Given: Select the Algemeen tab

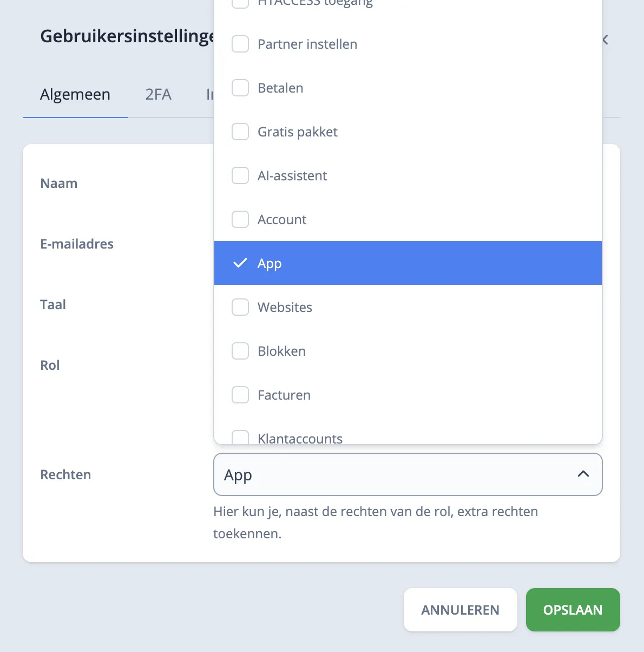Looking at the screenshot, I should pyautogui.click(x=75, y=94).
